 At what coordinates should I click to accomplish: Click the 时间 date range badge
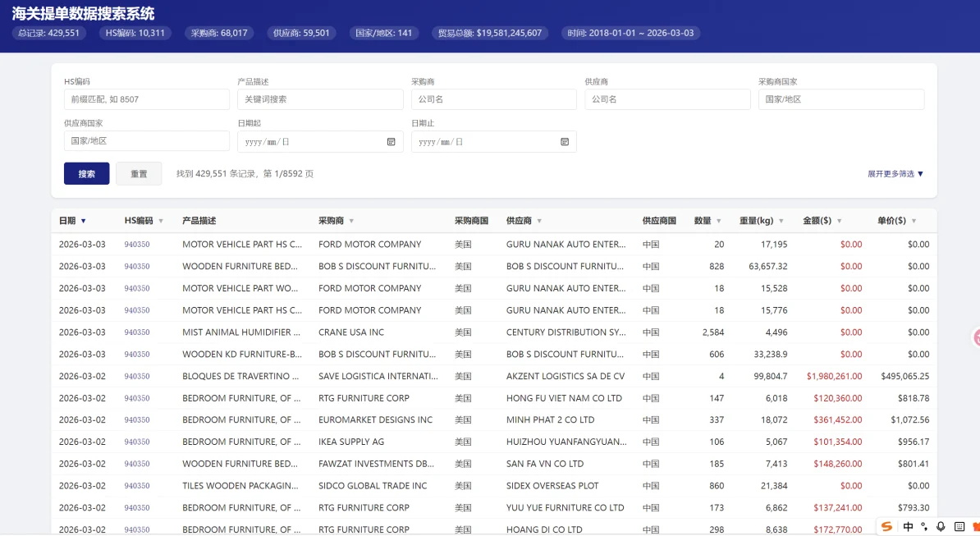[630, 33]
